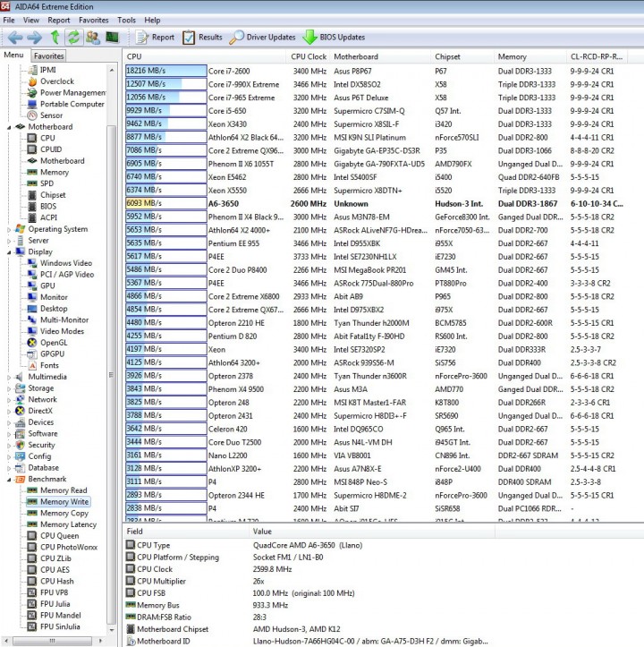Collapse the Motherboard tree node
This screenshot has height=647, width=644.
[x=9, y=127]
